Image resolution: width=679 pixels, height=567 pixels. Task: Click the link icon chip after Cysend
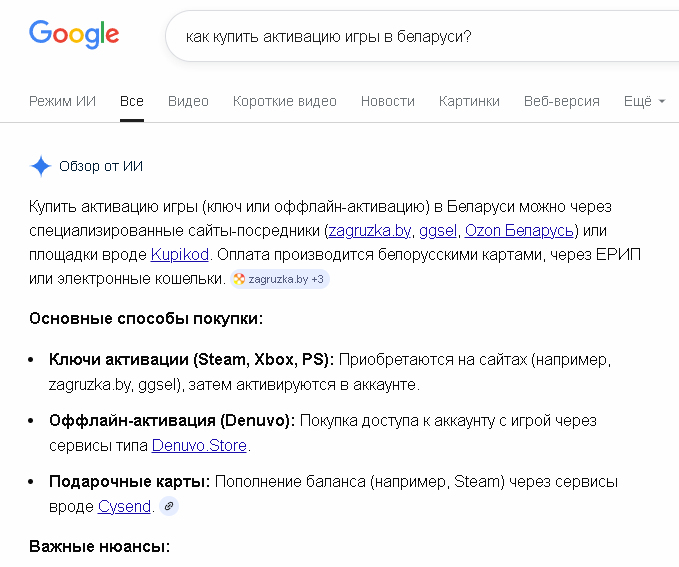169,507
